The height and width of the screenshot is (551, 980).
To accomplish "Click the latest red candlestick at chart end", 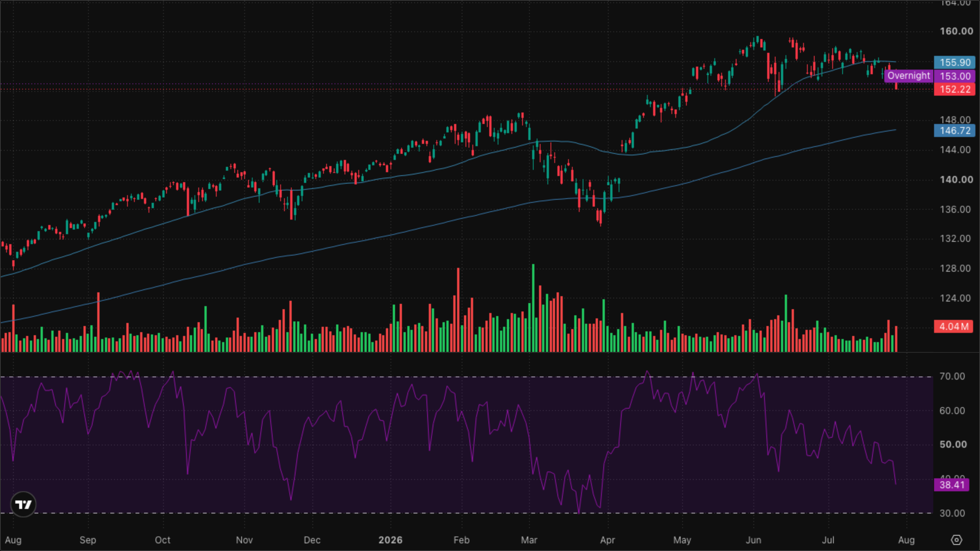I will coord(896,80).
